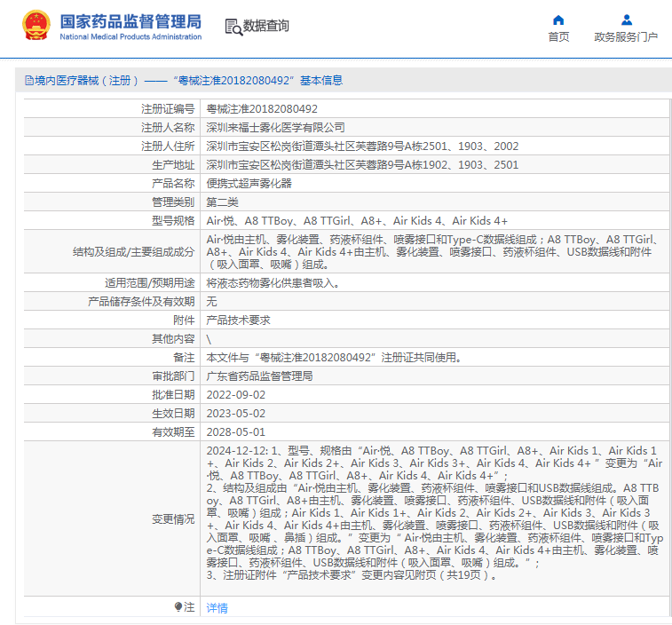Select the value 深圳来福士雾化医学有限公司

point(275,128)
